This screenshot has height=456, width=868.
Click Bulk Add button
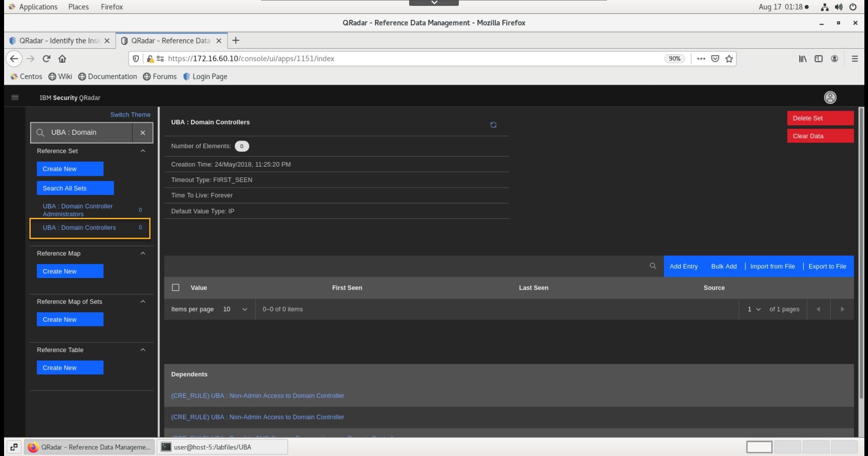tap(724, 266)
